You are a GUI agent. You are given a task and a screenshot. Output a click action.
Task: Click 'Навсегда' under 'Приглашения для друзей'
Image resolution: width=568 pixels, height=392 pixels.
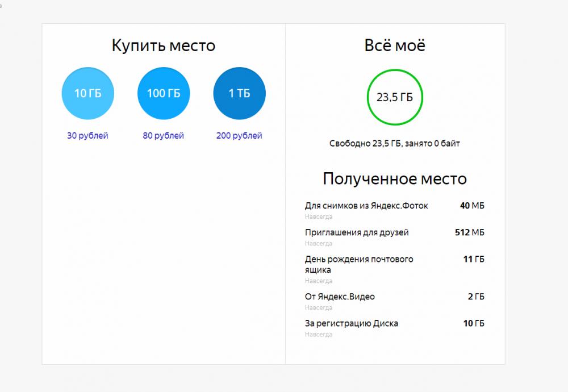[319, 244]
